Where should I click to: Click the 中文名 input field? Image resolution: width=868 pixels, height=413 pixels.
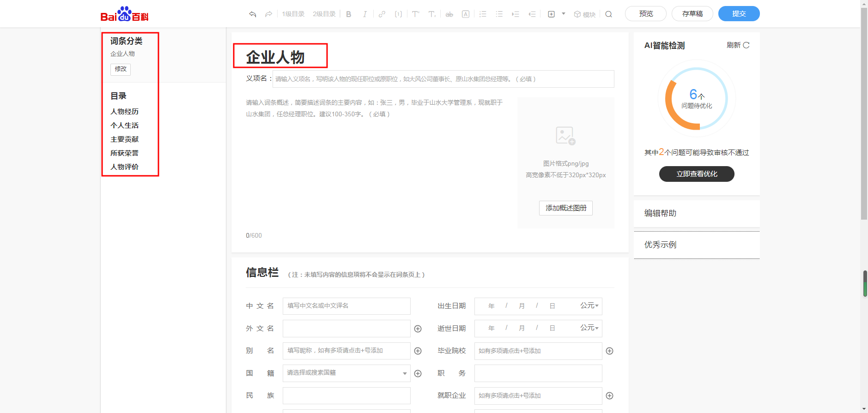point(346,306)
